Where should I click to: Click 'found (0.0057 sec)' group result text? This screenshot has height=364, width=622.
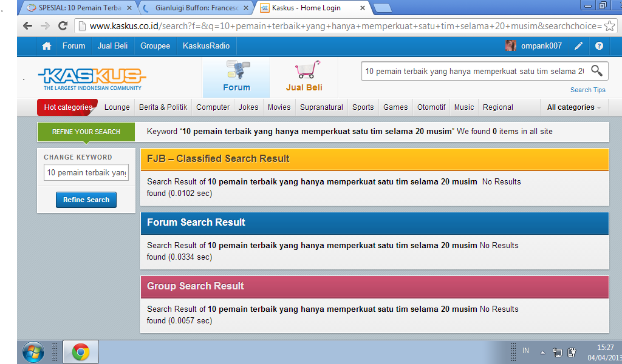(x=179, y=321)
